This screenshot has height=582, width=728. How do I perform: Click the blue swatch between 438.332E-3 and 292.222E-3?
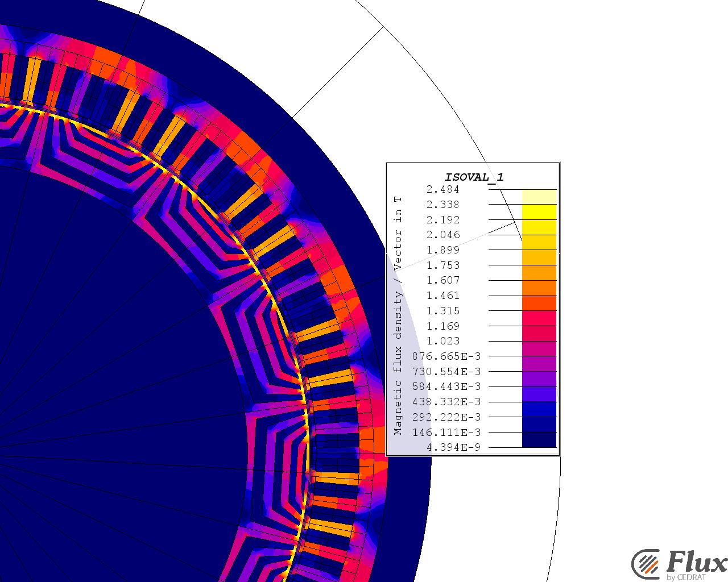click(539, 409)
